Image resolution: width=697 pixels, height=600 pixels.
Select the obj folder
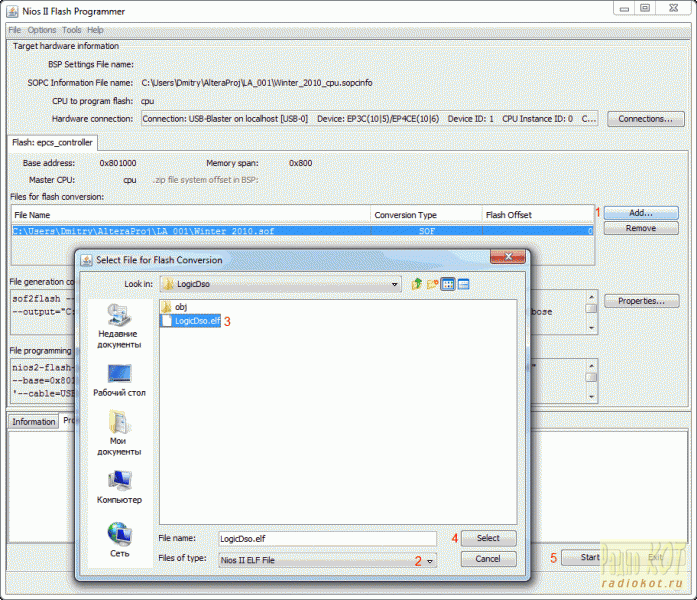[175, 307]
